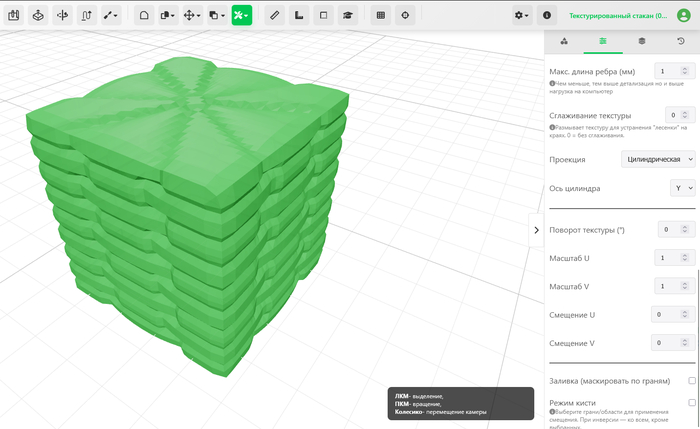700x429 pixels.
Task: Click the path arrow tool icon
Action: tap(87, 15)
